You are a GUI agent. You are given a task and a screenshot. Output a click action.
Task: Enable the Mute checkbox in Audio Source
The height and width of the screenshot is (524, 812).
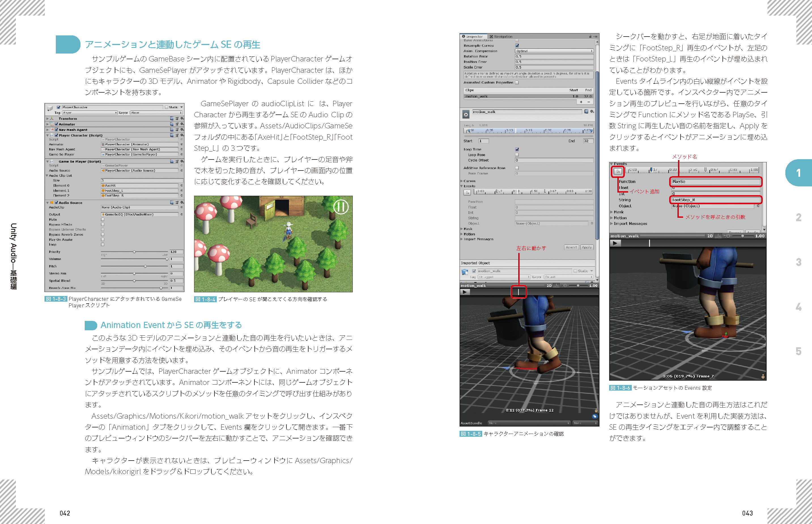tap(103, 220)
